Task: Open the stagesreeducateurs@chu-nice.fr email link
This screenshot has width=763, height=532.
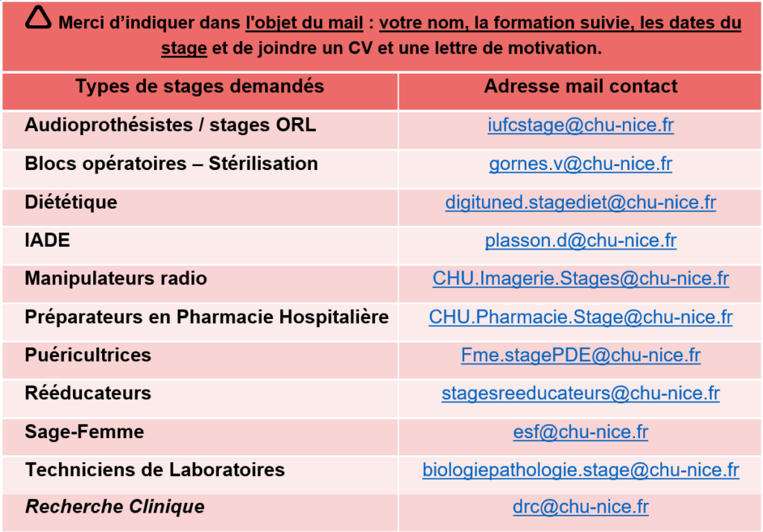Action: click(x=580, y=393)
